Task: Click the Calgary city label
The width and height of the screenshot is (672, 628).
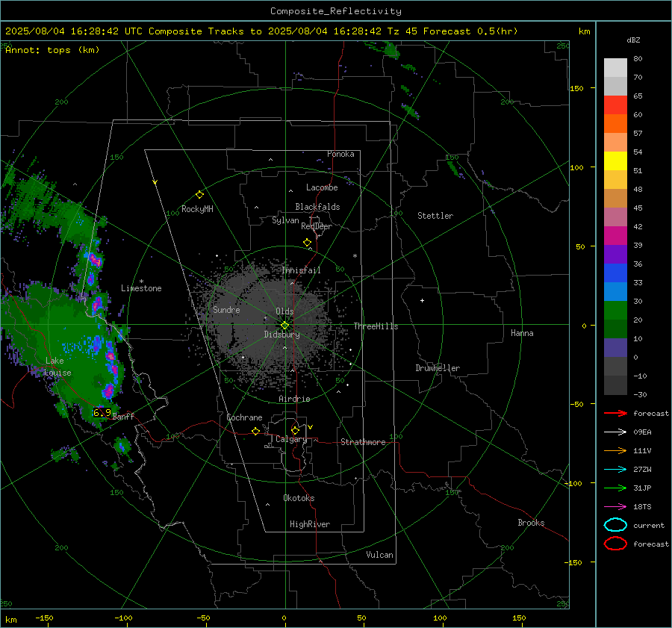Action: coord(291,439)
